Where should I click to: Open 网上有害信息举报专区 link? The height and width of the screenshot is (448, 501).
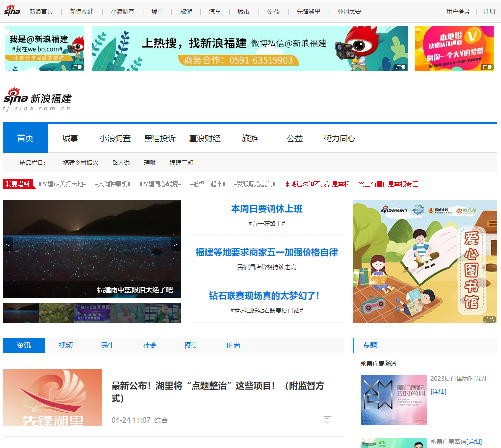(x=388, y=184)
